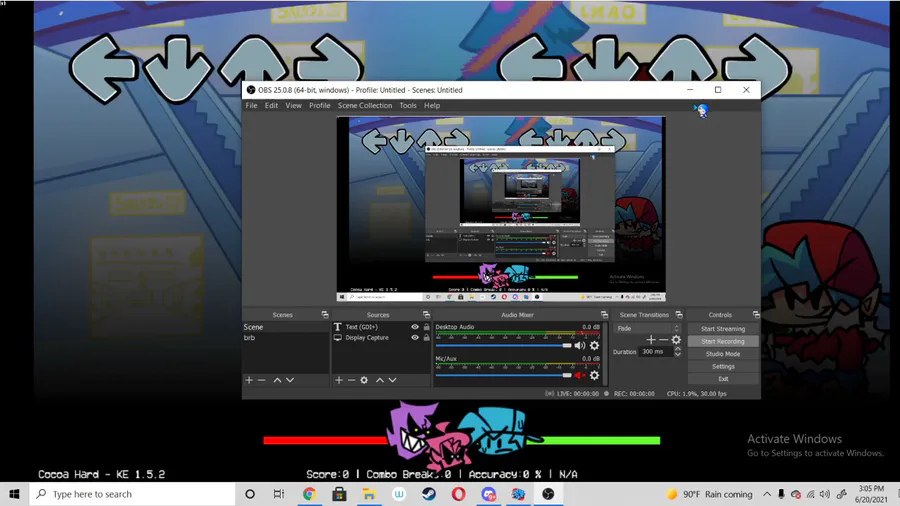Open the Fade transition dropdown
The image size is (900, 506).
[x=647, y=328]
